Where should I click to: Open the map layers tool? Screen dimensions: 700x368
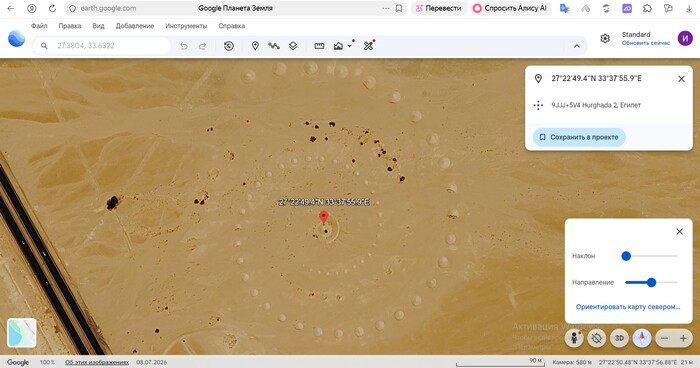293,46
